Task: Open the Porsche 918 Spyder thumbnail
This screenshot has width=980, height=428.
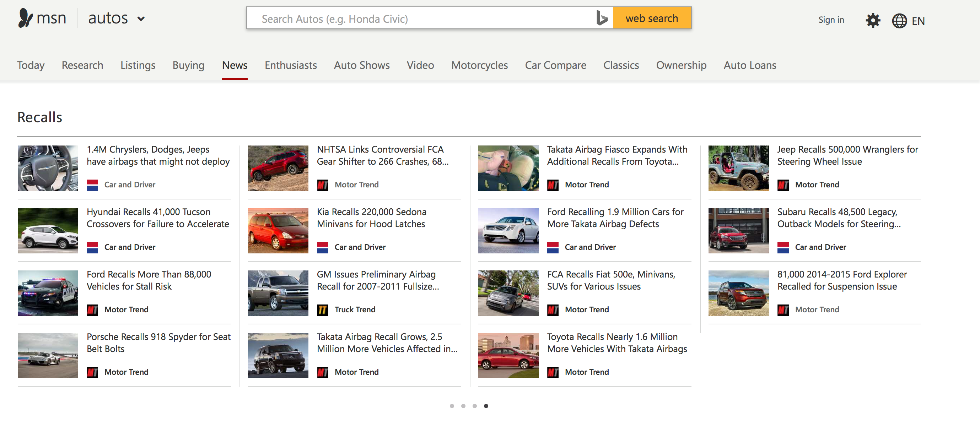Action: (48, 355)
